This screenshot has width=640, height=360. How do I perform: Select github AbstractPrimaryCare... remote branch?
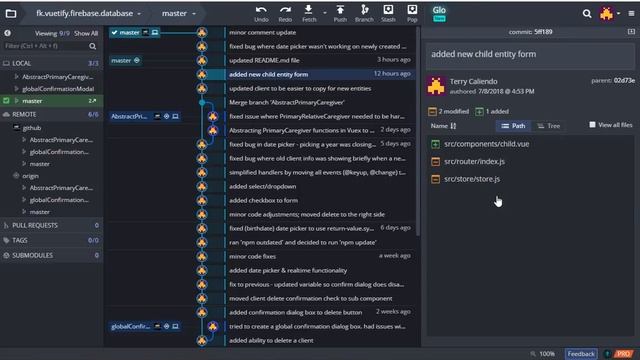(61, 140)
